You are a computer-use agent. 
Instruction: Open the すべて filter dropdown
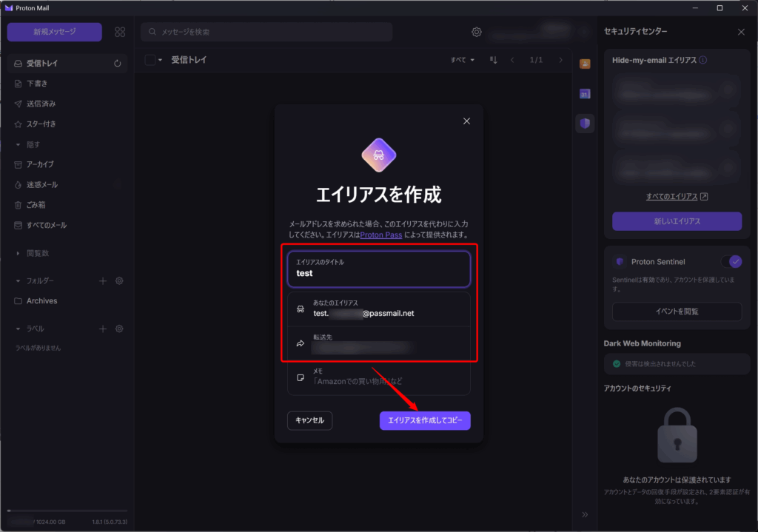tap(462, 60)
